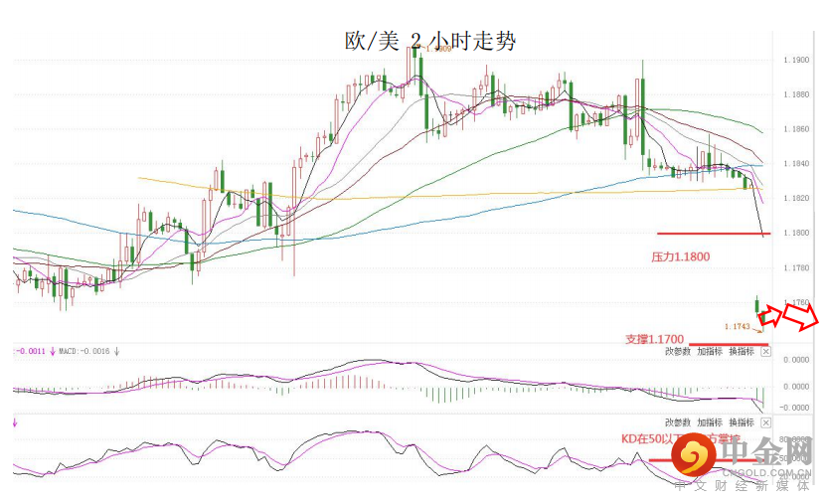827x504 pixels.
Task: Click 换指标 in the KD panel
Action: click(742, 422)
